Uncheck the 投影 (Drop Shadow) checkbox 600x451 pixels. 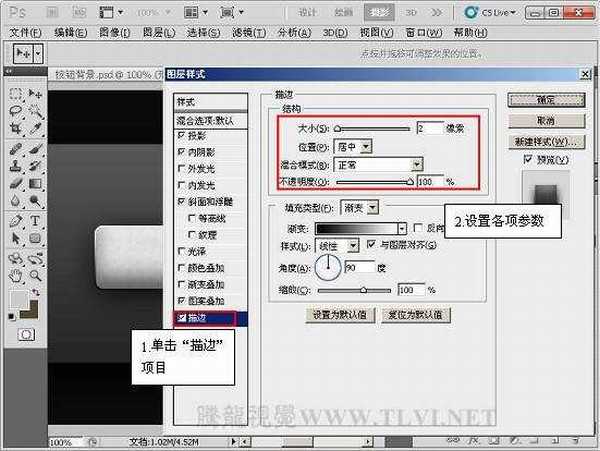click(x=180, y=135)
